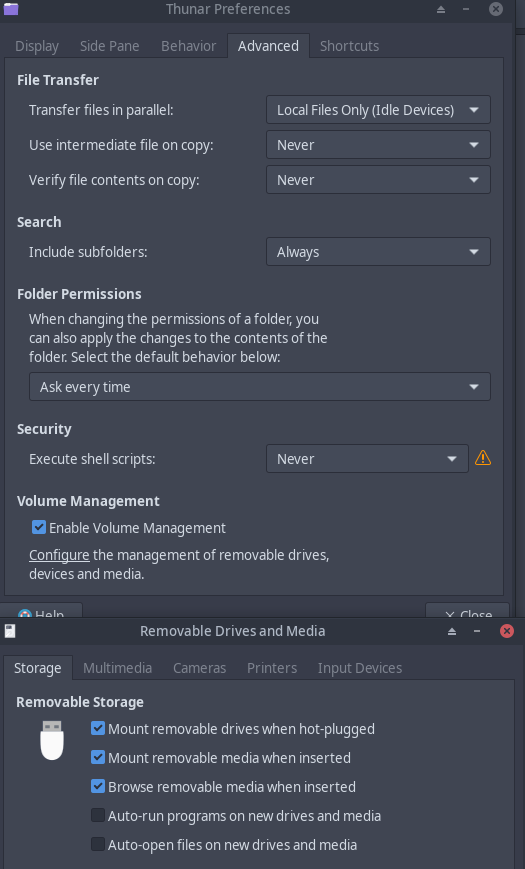Click the 'Execute shell scripts:' label
525x869 pixels.
point(92,459)
